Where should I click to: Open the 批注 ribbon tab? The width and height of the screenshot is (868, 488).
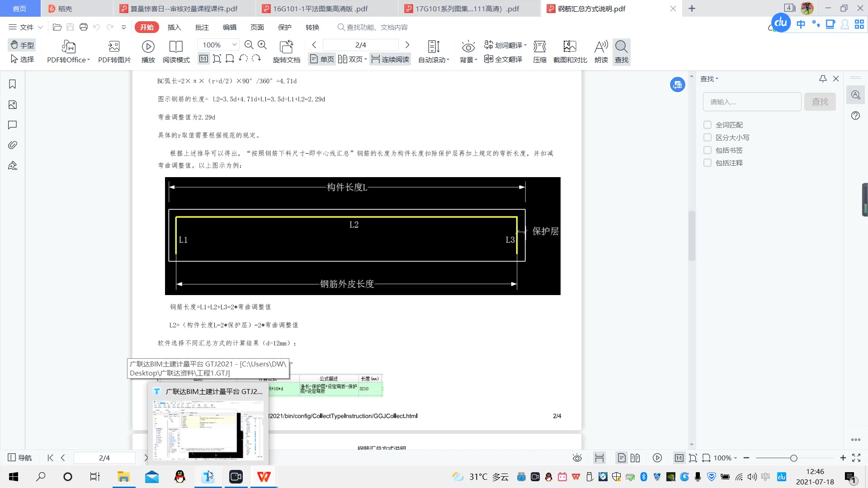click(202, 27)
